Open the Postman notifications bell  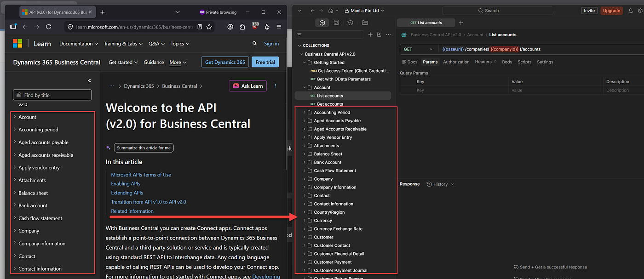tap(631, 11)
